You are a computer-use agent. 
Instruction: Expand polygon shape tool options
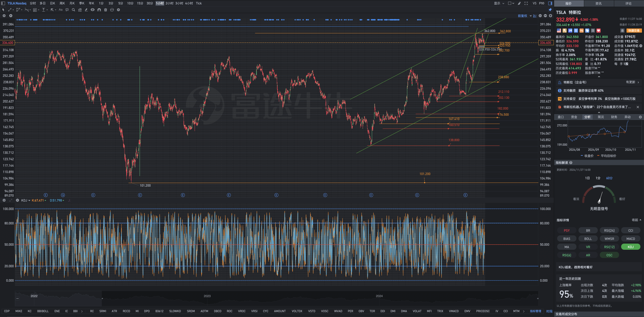(22, 10)
